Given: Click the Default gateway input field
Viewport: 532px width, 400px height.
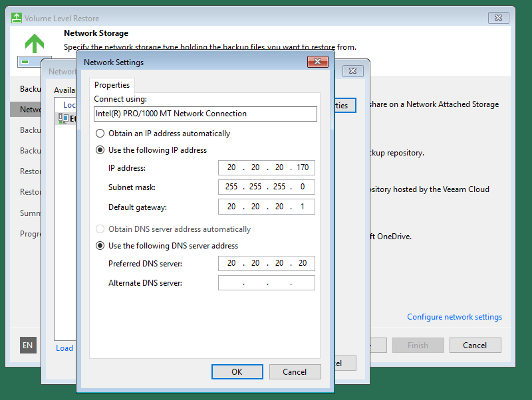Looking at the screenshot, I should tap(267, 207).
